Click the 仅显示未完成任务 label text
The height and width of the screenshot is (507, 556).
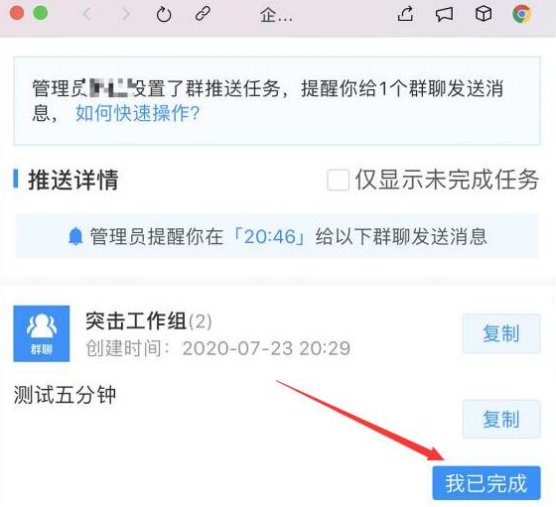click(447, 180)
